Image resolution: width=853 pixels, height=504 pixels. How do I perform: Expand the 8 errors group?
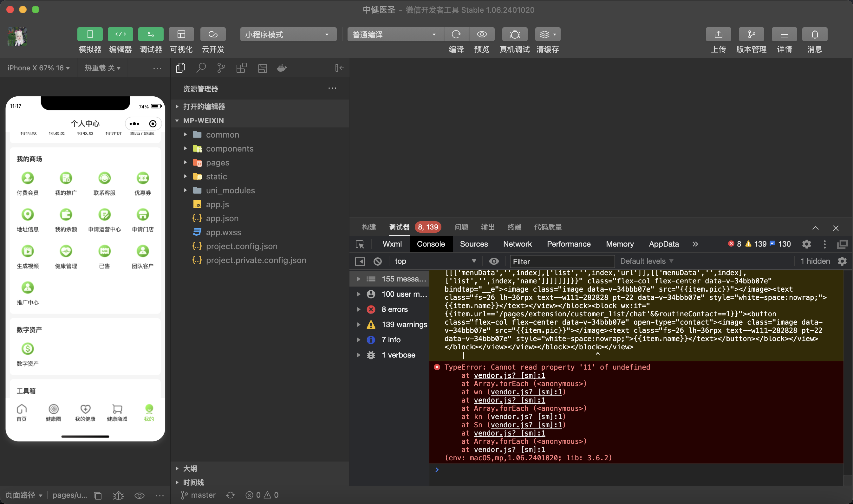coord(389,309)
